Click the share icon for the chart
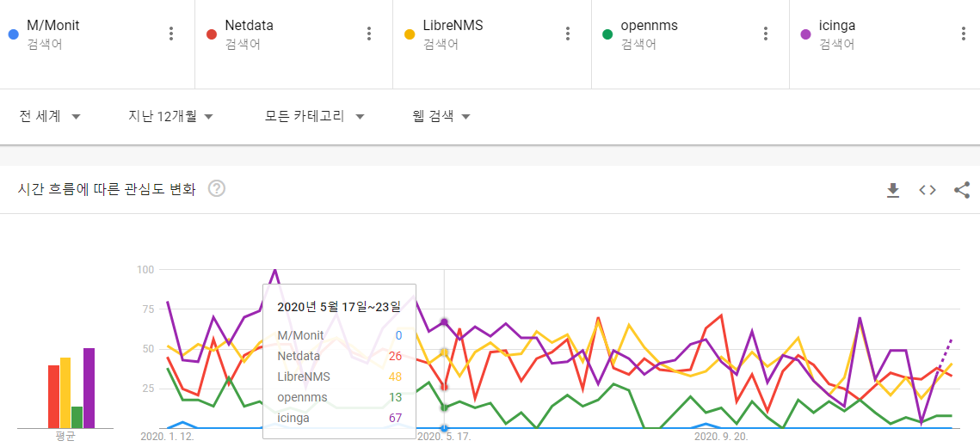This screenshot has width=980, height=447. (x=962, y=190)
